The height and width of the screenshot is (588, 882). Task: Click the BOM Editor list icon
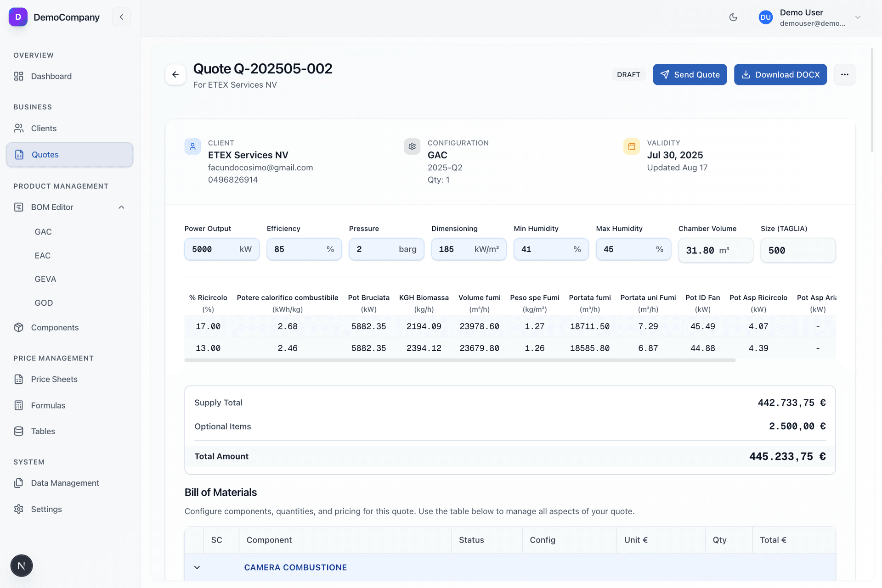pos(18,207)
